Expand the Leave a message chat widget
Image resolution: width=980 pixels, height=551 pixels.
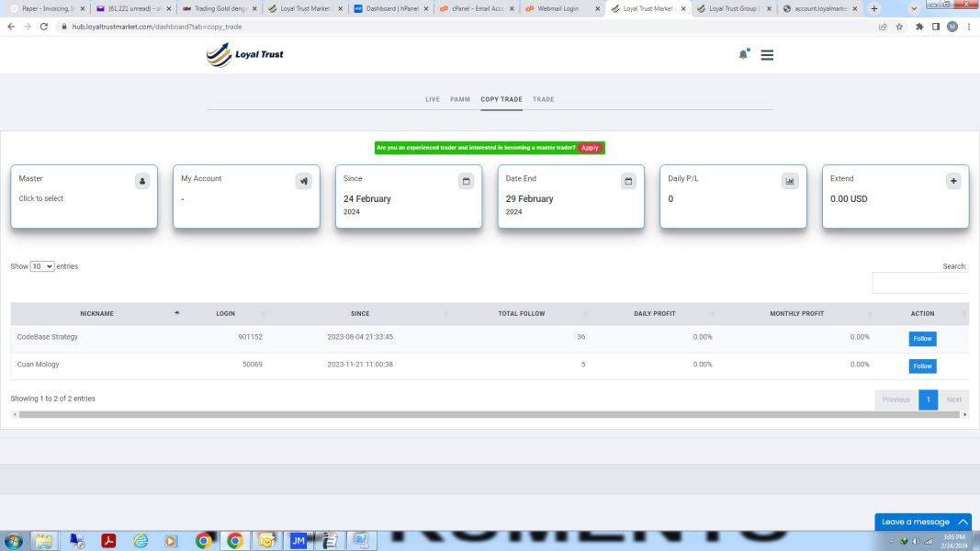tap(922, 522)
